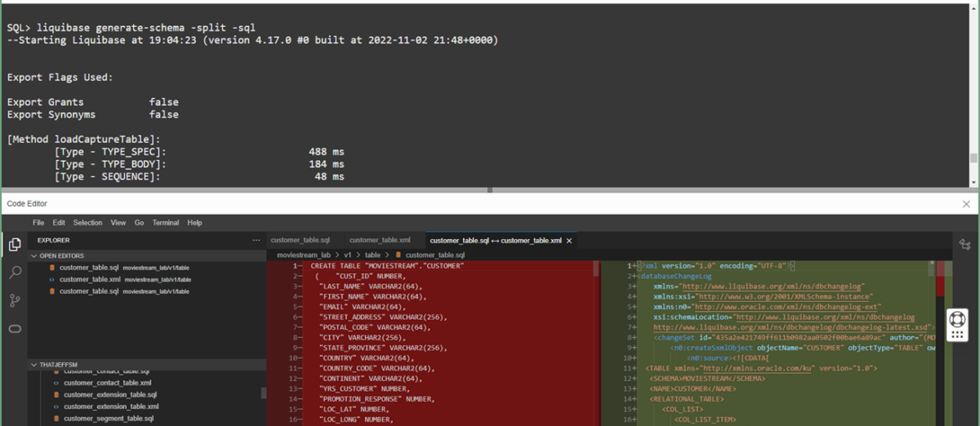Click the liquibase generate-schema command line
Screen dimensions: 980x426
pos(132,28)
